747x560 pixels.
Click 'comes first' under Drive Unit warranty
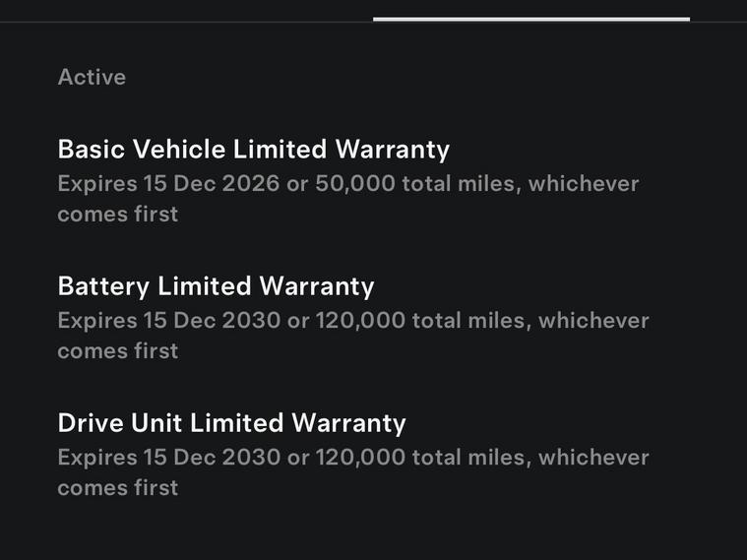[118, 487]
